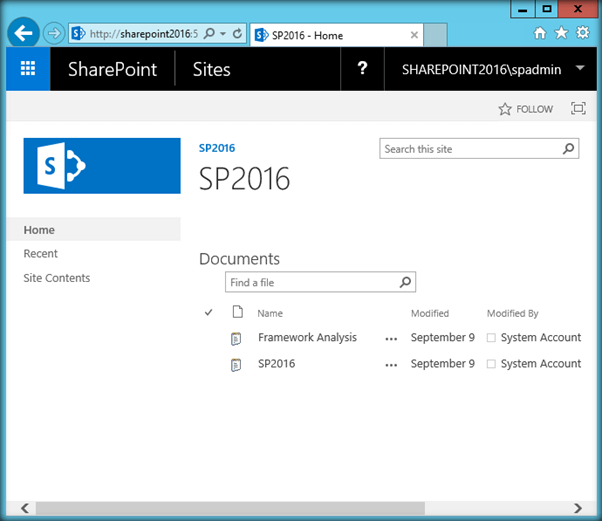Click the SharePoint icon in address bar
Screen dimensions: 602x521
78,33
